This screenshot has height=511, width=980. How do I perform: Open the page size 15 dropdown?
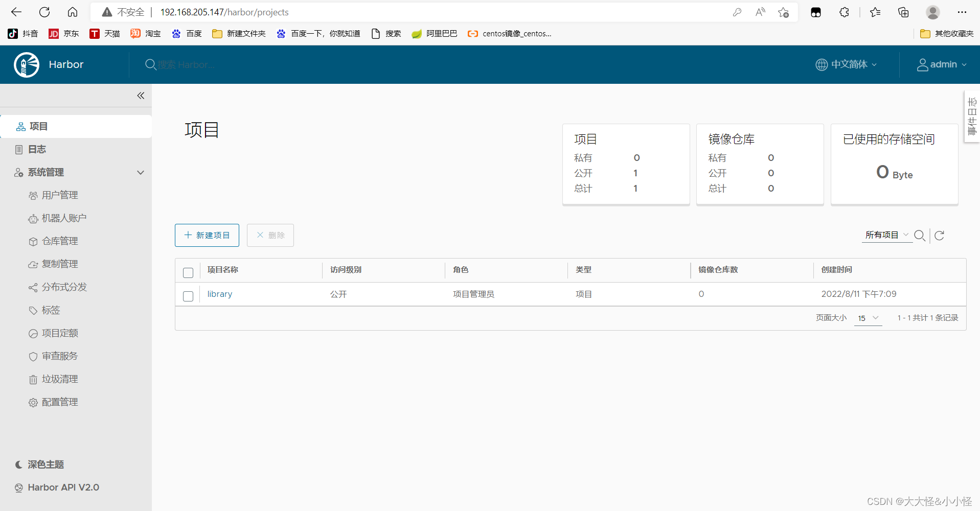(868, 318)
